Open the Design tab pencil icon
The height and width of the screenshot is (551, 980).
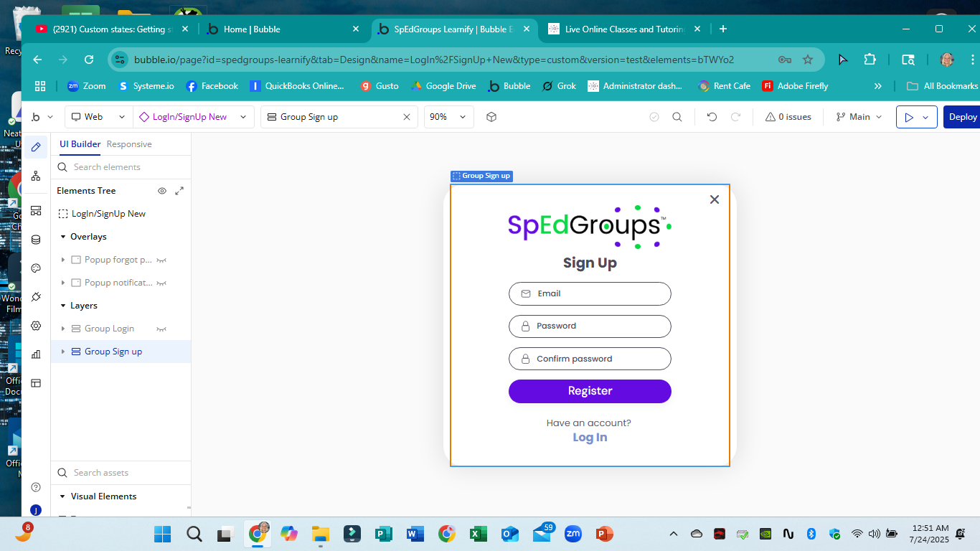pos(36,147)
